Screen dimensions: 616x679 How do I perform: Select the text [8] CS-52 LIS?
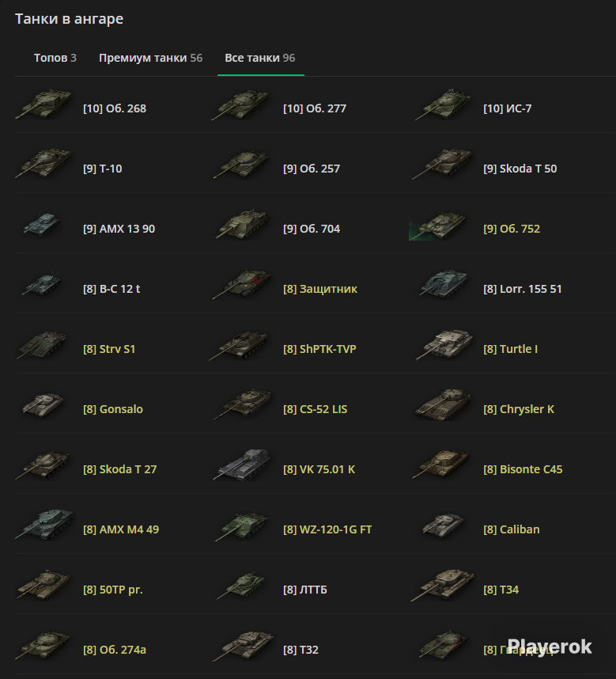pos(316,410)
